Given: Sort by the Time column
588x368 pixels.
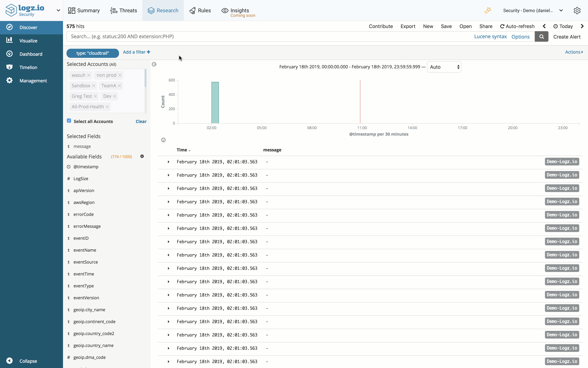Looking at the screenshot, I should tap(184, 150).
